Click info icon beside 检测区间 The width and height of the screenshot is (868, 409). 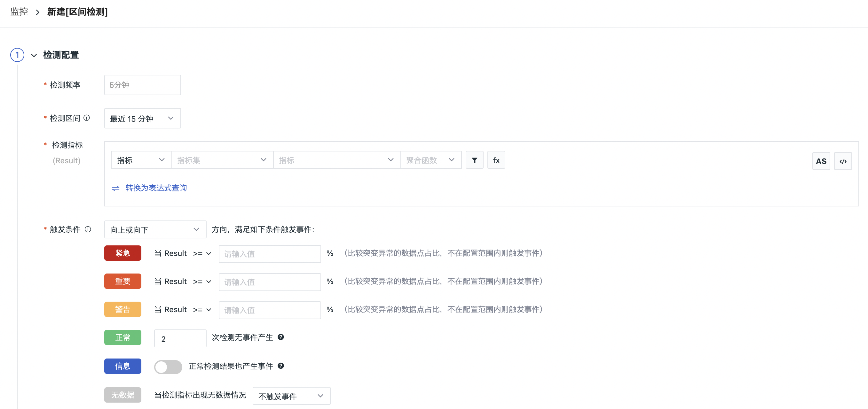point(87,118)
